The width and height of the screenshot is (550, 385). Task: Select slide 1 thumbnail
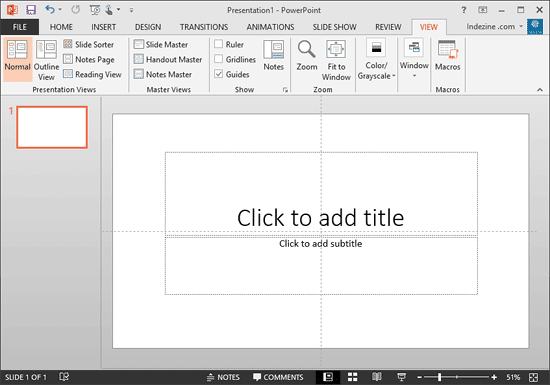(x=52, y=127)
